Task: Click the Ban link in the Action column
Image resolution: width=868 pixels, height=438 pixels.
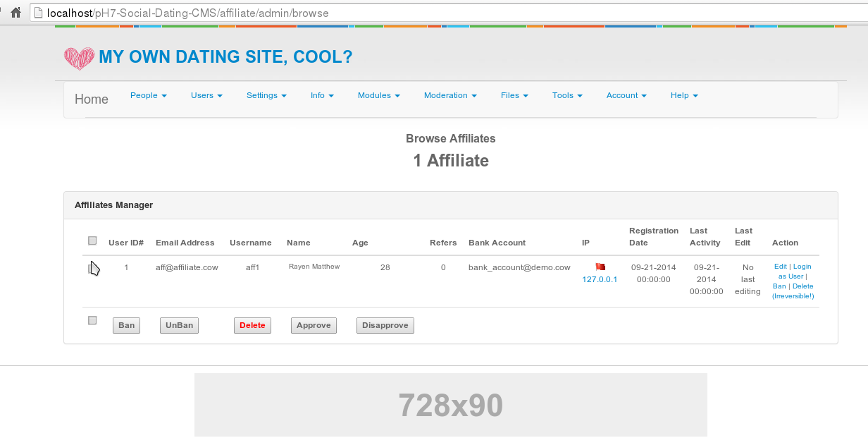Action: click(779, 286)
